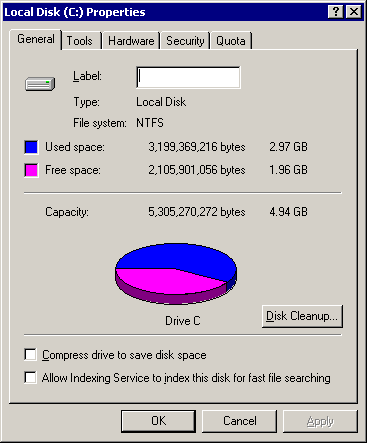Click the hard drive icon beside Label
This screenshot has height=443, width=367.
point(40,84)
